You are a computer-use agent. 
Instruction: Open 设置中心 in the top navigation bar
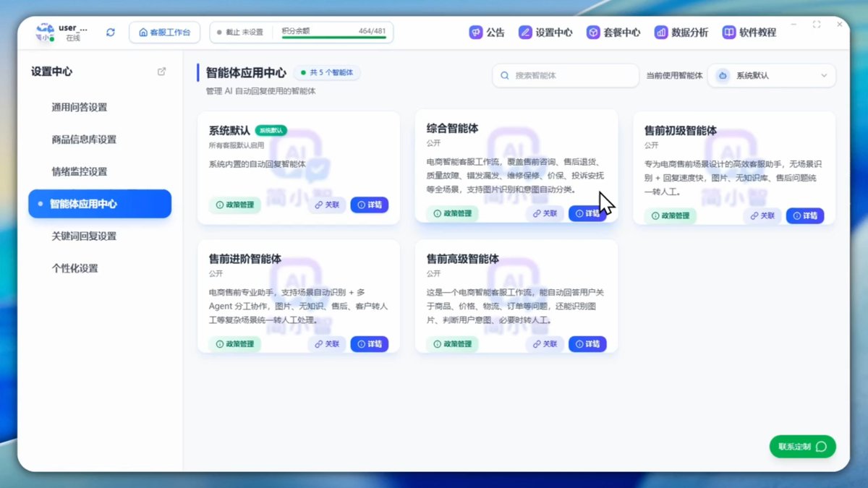(x=545, y=33)
